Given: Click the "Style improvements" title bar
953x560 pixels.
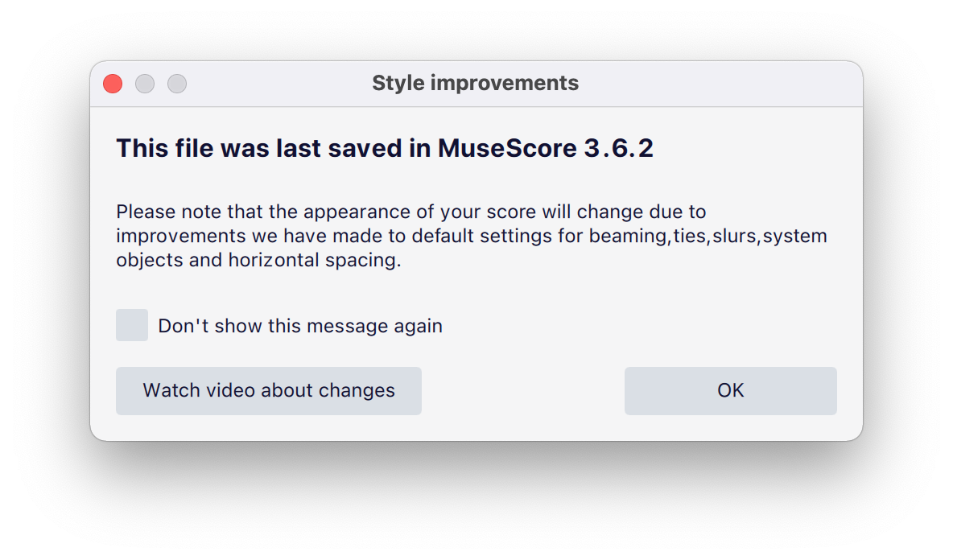Looking at the screenshot, I should [475, 83].
